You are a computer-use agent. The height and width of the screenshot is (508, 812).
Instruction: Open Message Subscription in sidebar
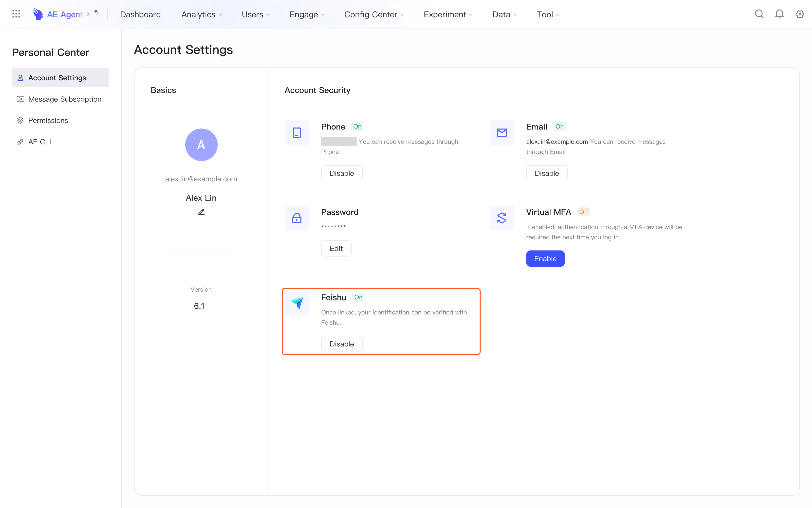61,99
